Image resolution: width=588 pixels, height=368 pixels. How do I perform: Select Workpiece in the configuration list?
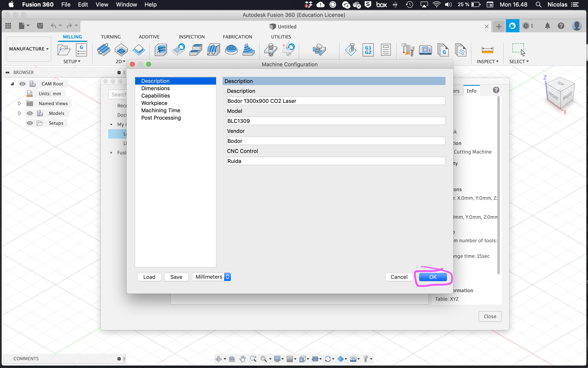175,103
